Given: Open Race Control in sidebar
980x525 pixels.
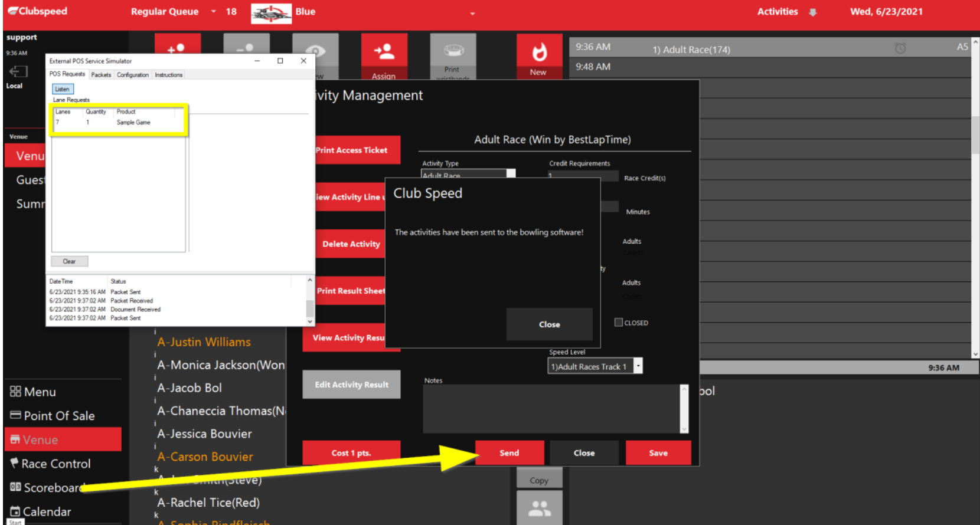Looking at the screenshot, I should click(x=50, y=464).
